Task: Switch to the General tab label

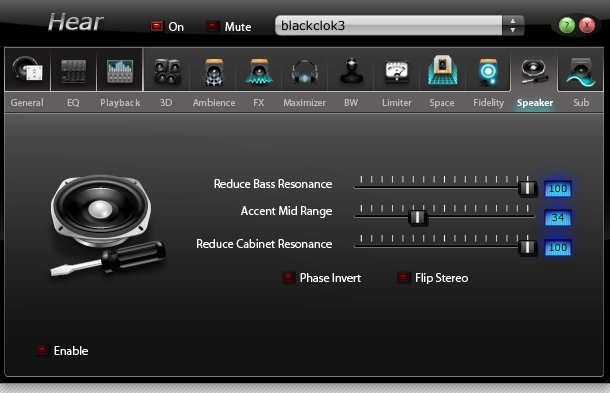Action: pyautogui.click(x=27, y=103)
